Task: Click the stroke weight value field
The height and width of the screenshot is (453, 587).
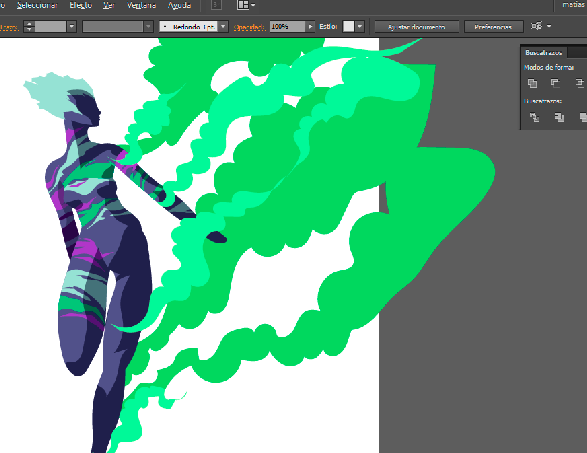Action: point(50,27)
